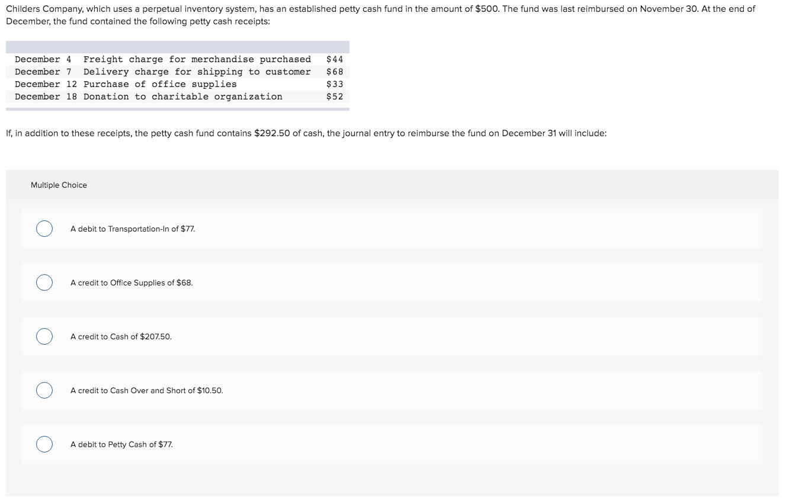Image resolution: width=812 pixels, height=504 pixels.
Task: Select the December 12 office supplies row
Action: tap(178, 84)
